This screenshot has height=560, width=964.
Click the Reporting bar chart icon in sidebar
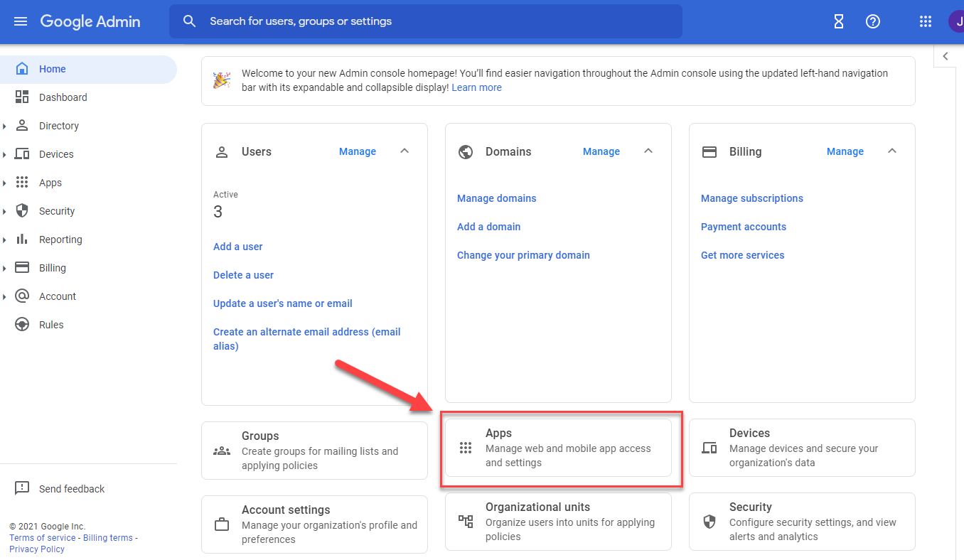tap(22, 239)
